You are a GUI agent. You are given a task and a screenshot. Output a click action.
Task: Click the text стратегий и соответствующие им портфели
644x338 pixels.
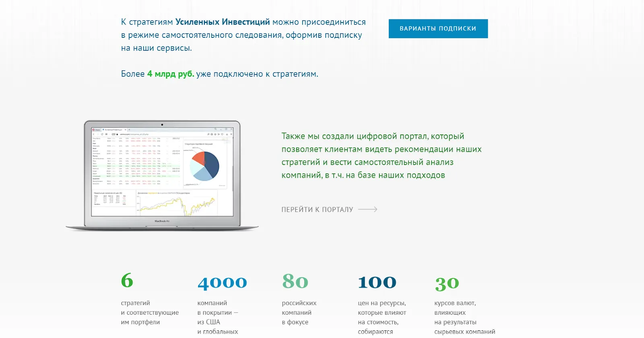(150, 313)
